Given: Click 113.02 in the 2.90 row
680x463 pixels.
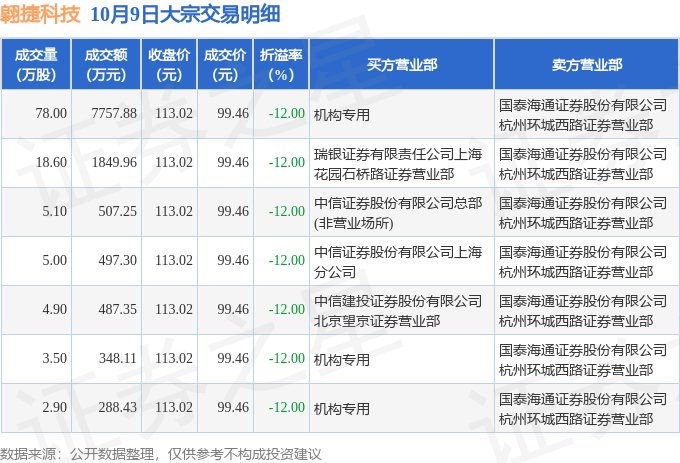Looking at the screenshot, I should tap(174, 408).
